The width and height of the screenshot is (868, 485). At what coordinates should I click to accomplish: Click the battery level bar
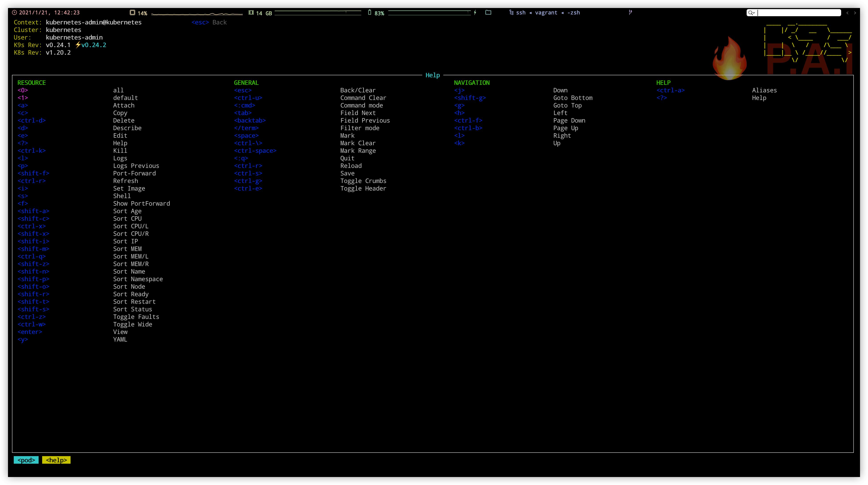point(429,13)
